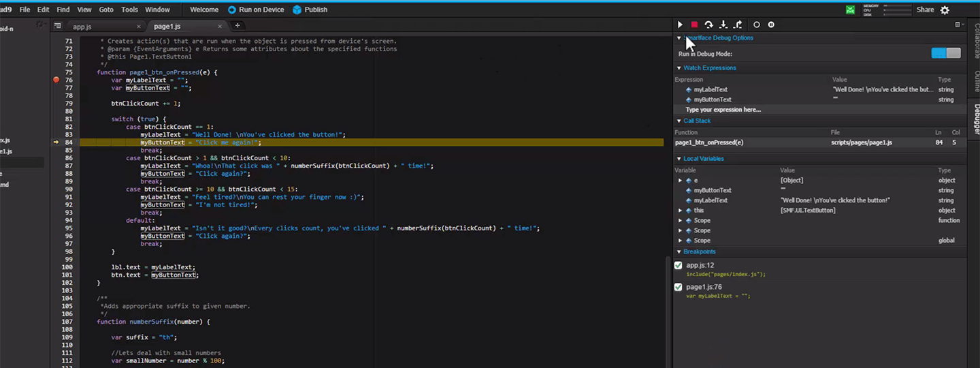Collapse the Watch Expressions section

coord(679,68)
